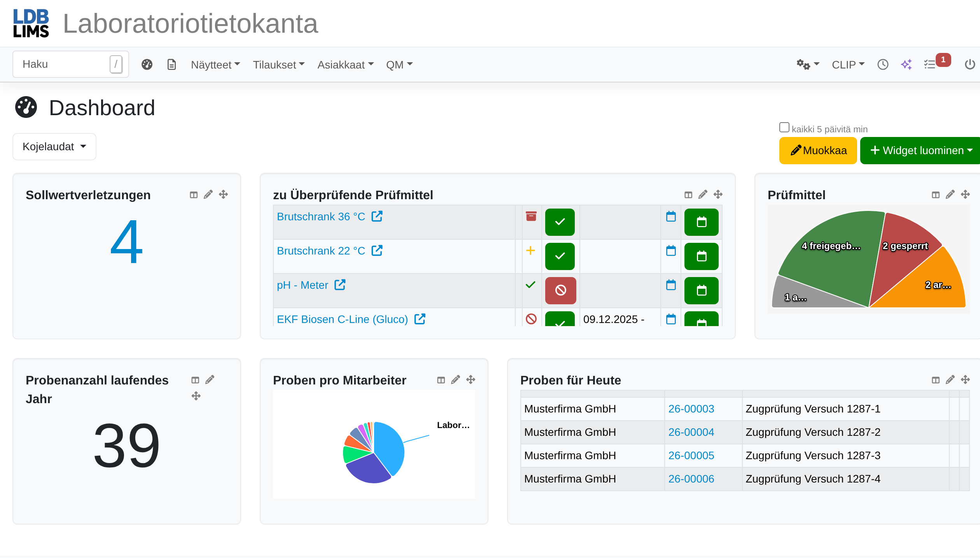The height and width of the screenshot is (558, 980).
Task: Click the LDB LIMS logo
Action: 31,23
